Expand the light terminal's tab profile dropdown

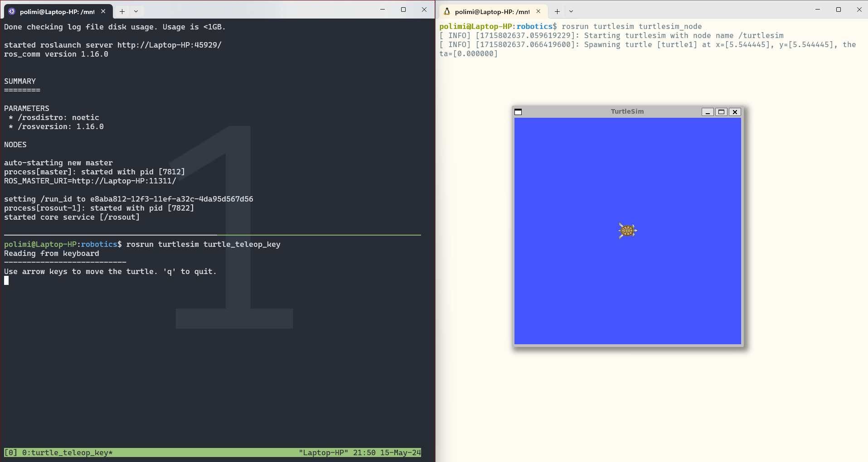click(x=571, y=11)
